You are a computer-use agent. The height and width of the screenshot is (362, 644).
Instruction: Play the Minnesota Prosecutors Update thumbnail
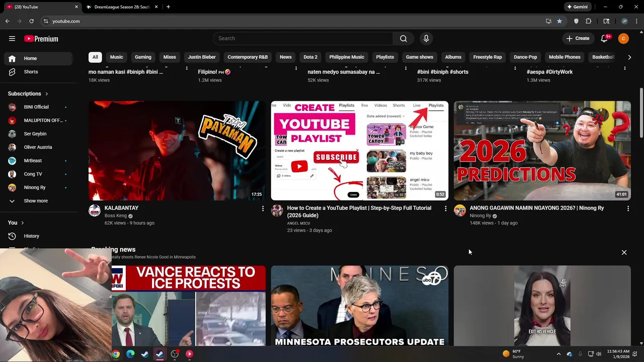pyautogui.click(x=359, y=306)
